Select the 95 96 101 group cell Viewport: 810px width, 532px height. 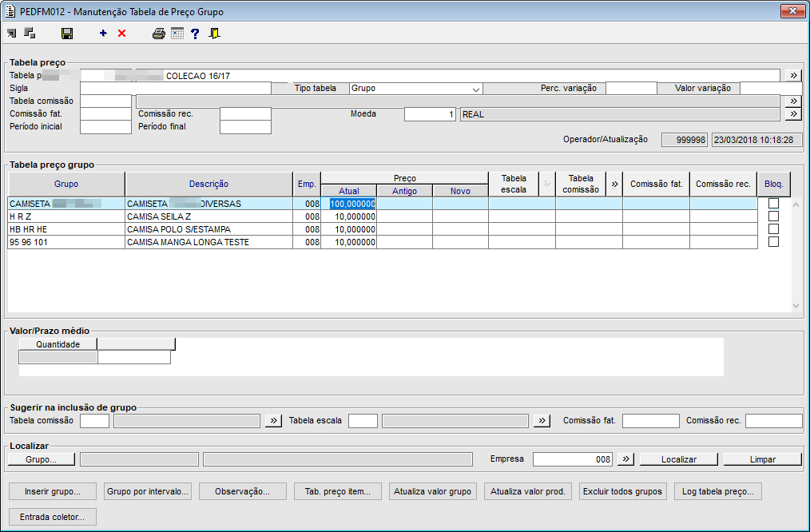66,242
